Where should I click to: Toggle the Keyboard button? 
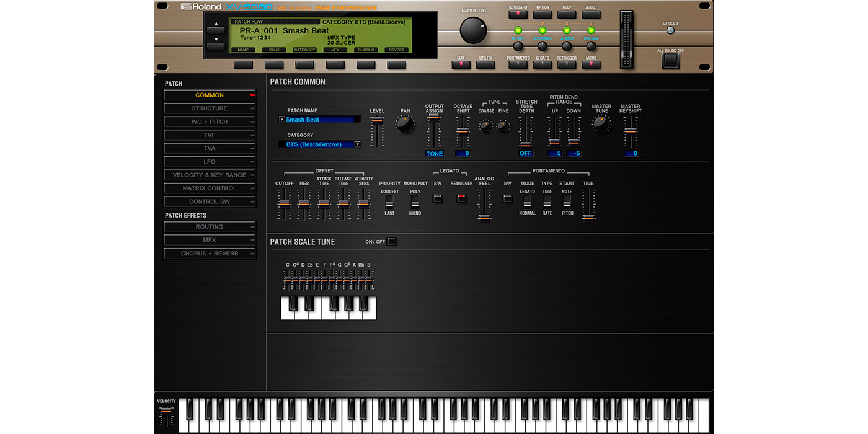tap(518, 14)
